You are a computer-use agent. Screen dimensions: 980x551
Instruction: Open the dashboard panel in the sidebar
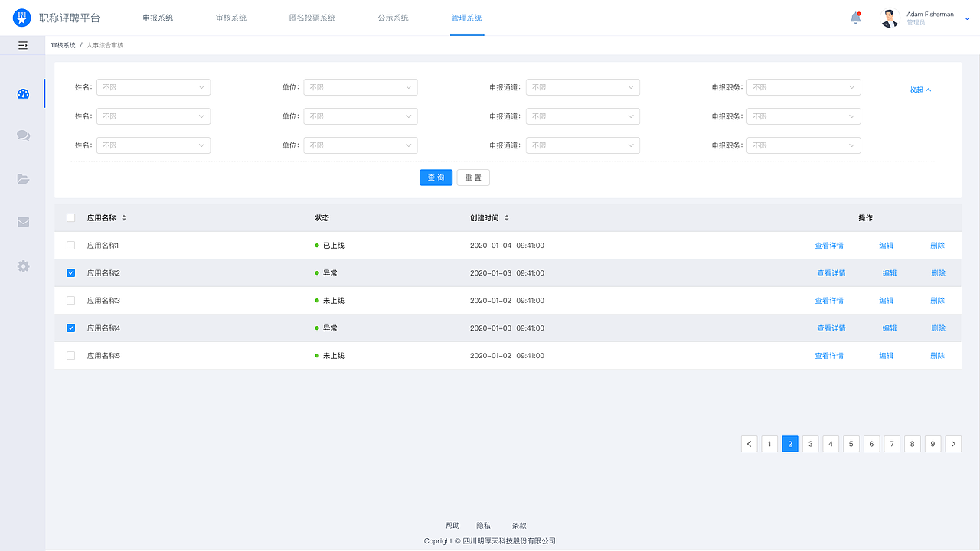coord(23,93)
